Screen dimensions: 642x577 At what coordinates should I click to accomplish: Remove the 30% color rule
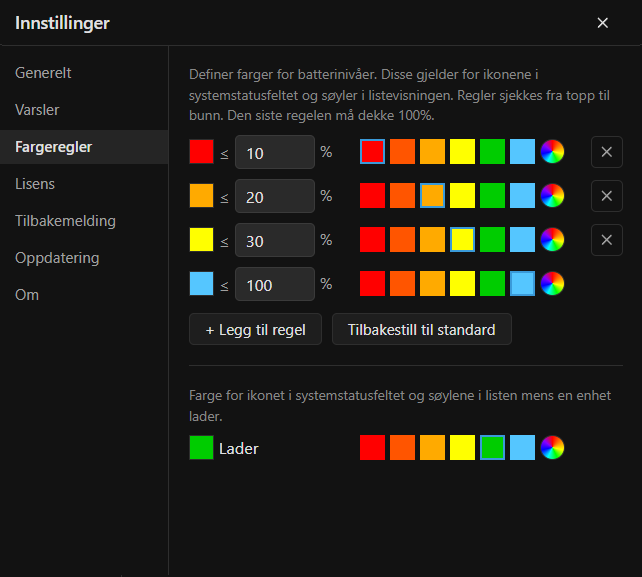tap(607, 240)
